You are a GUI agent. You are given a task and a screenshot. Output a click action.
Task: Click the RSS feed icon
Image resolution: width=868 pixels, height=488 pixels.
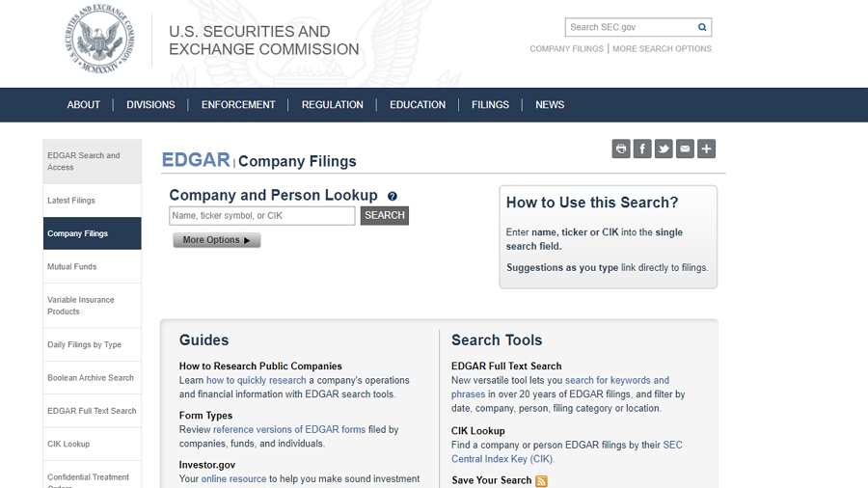pyautogui.click(x=541, y=481)
